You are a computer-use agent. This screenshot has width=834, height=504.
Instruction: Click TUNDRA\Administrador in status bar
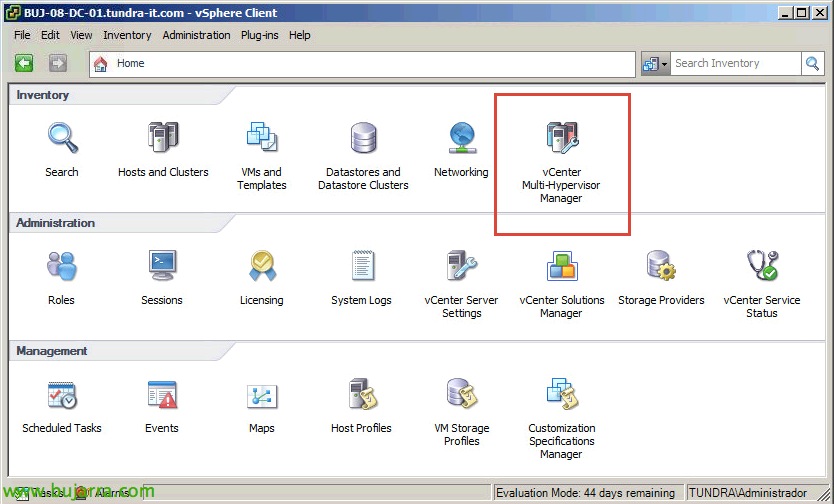[x=748, y=493]
